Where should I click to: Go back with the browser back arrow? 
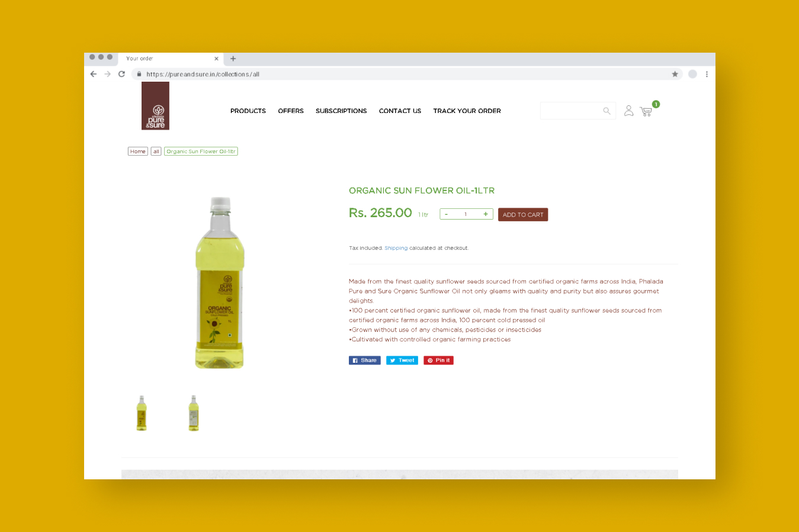pos(93,74)
